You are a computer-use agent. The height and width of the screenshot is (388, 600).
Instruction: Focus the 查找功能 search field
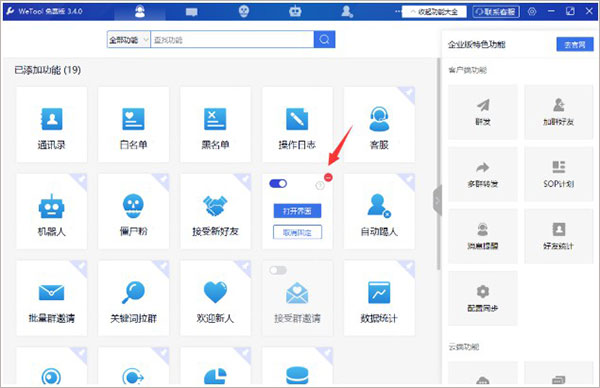(232, 39)
